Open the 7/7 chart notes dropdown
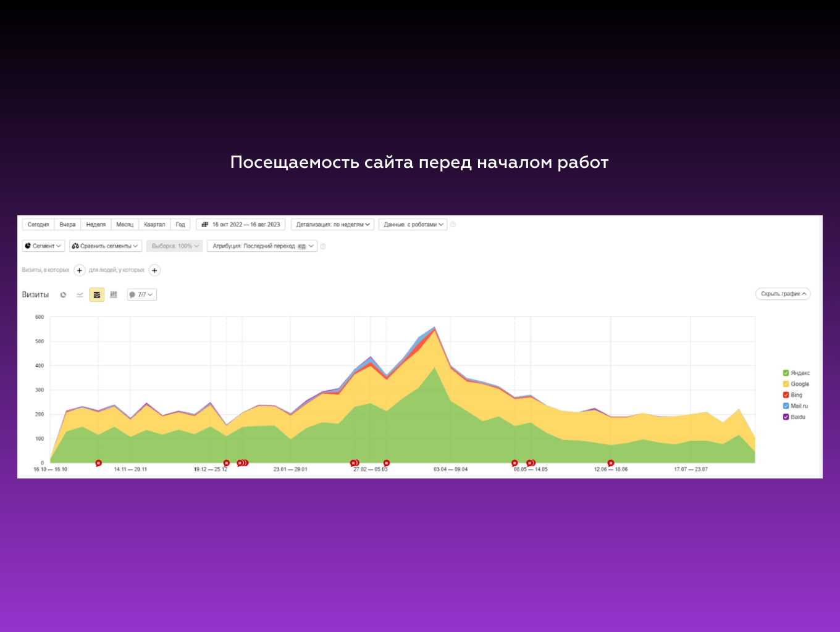Screen dimensions: 840x632 (x=141, y=295)
